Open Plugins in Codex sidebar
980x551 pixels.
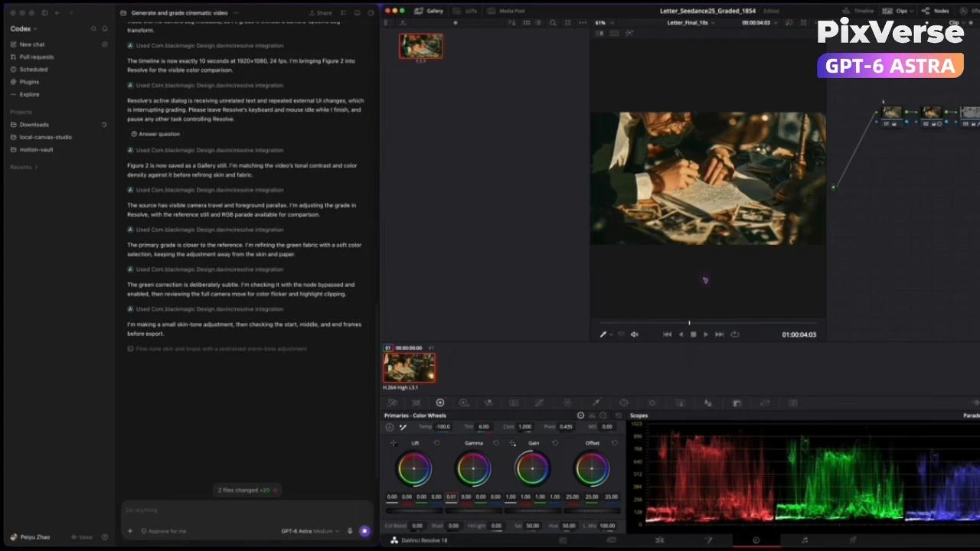click(x=29, y=82)
